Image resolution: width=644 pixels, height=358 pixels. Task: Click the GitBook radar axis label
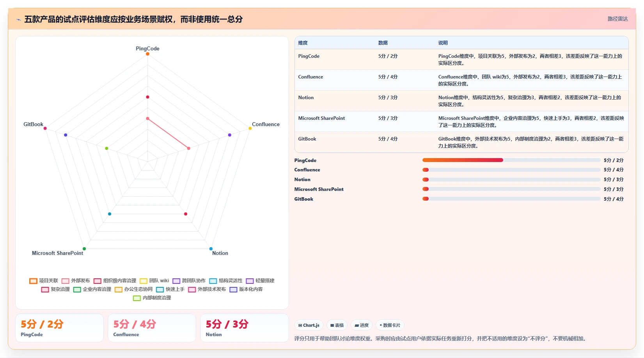(x=33, y=124)
